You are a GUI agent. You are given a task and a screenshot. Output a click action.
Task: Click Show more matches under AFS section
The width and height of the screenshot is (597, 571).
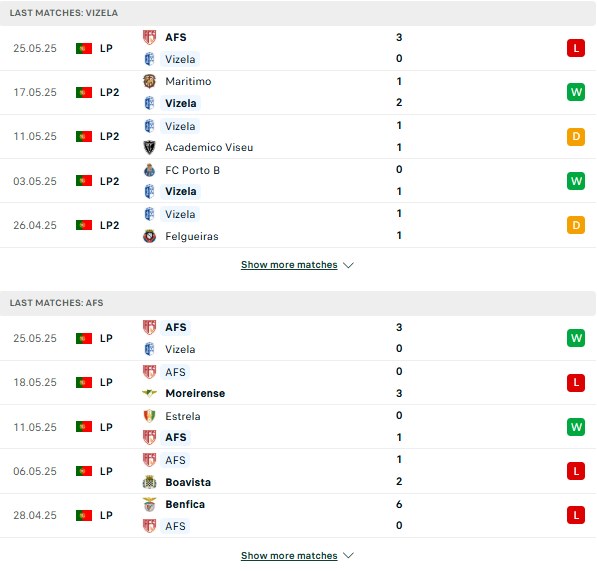(289, 556)
